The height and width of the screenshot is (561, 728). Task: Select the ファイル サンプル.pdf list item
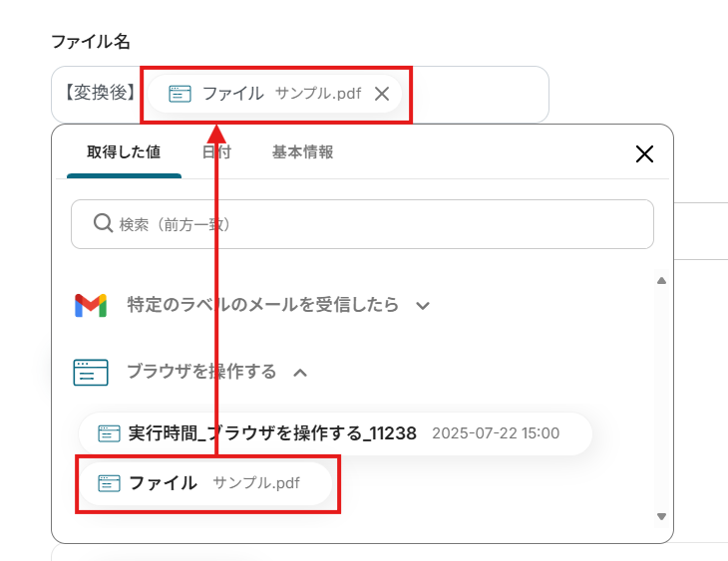205,483
